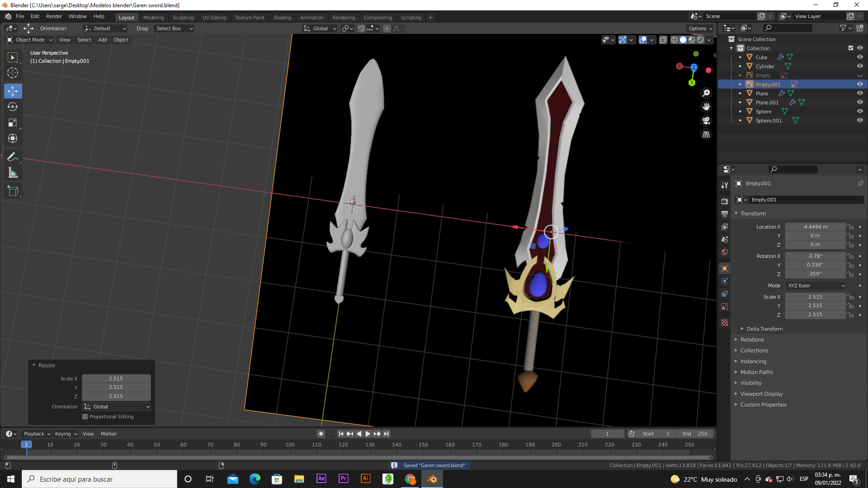Switch to the Shading workspace tab
This screenshot has width=868, height=488.
(282, 18)
